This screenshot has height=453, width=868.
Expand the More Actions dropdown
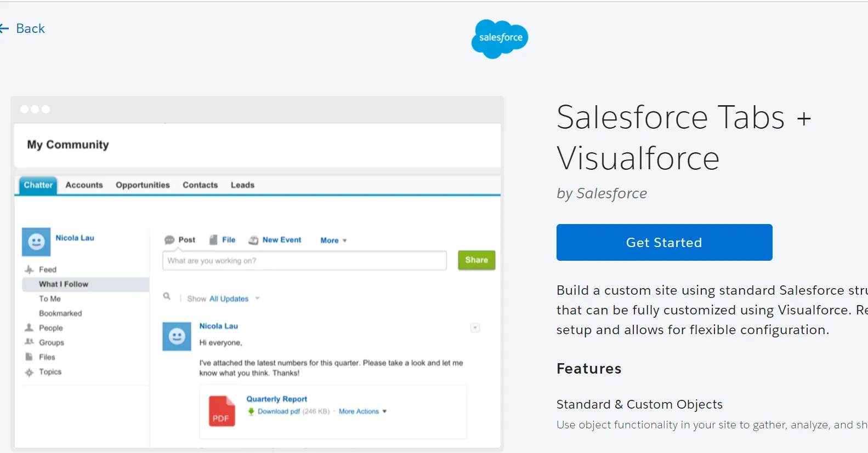tap(362, 411)
